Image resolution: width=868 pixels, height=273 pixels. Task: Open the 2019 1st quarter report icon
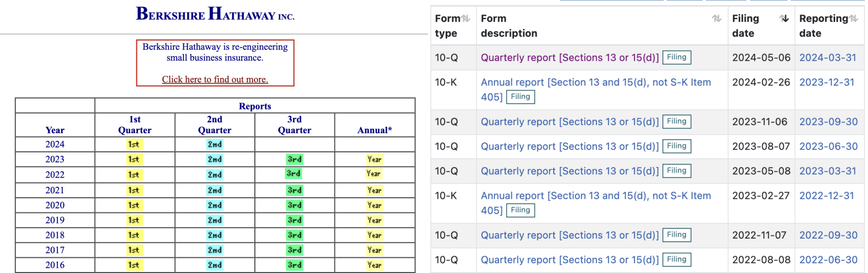(x=134, y=220)
